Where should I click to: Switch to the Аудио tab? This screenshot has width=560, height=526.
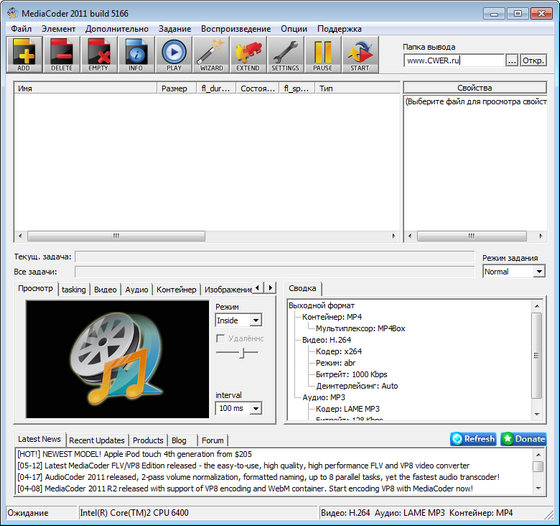(x=136, y=290)
